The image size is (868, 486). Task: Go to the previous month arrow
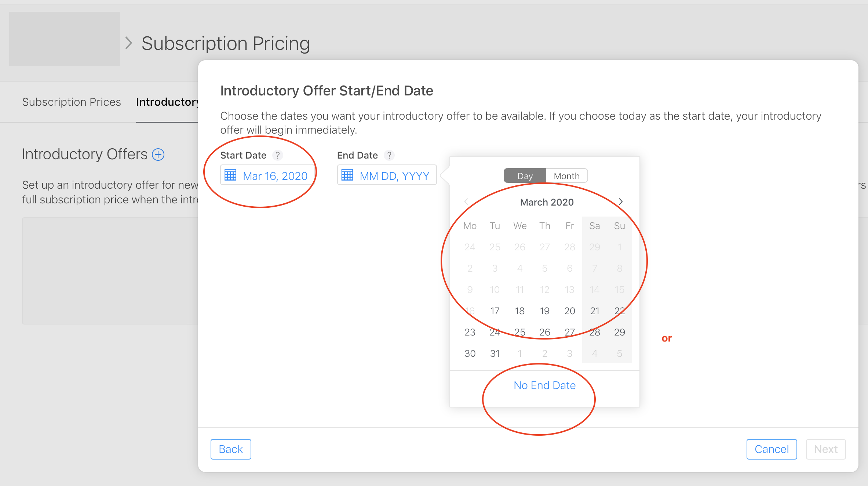tap(466, 202)
